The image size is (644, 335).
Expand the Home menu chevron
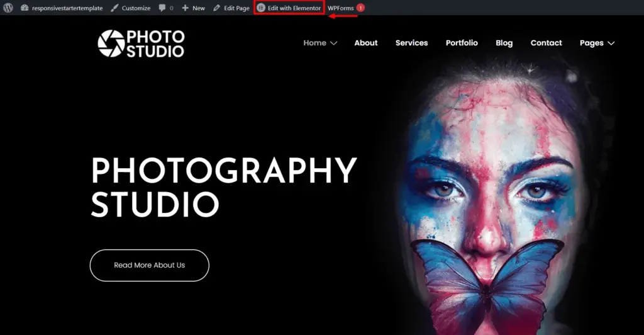[334, 43]
